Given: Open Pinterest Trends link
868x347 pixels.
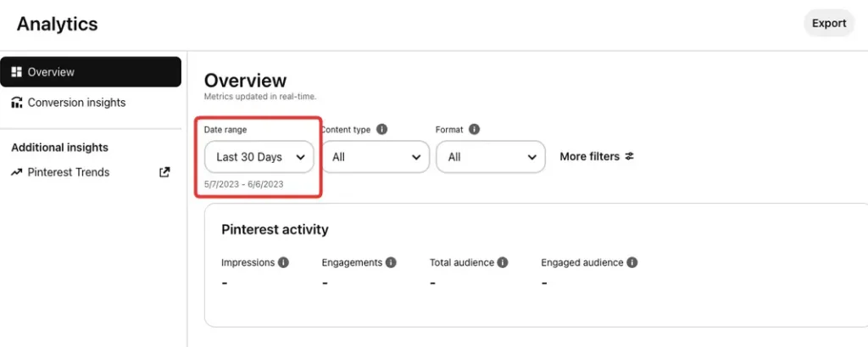Looking at the screenshot, I should click(x=69, y=172).
